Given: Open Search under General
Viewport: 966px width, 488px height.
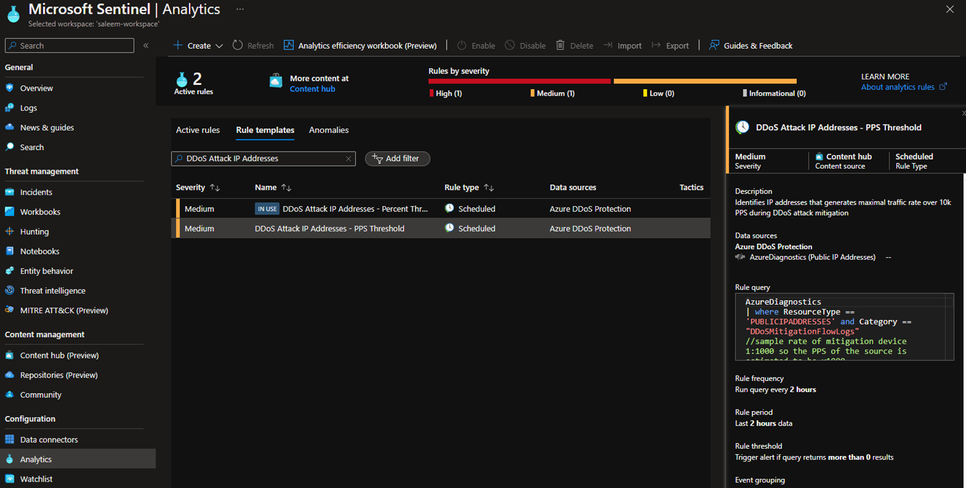Looking at the screenshot, I should coord(31,147).
